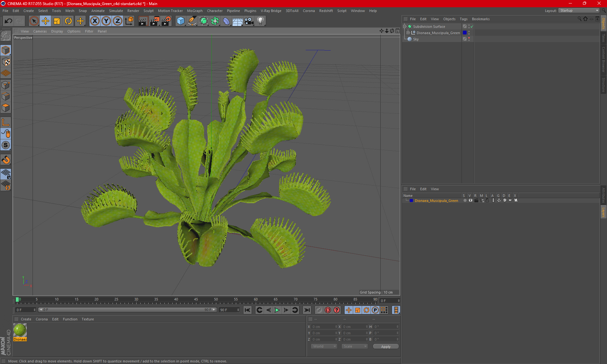Viewport: 607px width, 364px height.
Task: Open the Light object icon
Action: (260, 21)
